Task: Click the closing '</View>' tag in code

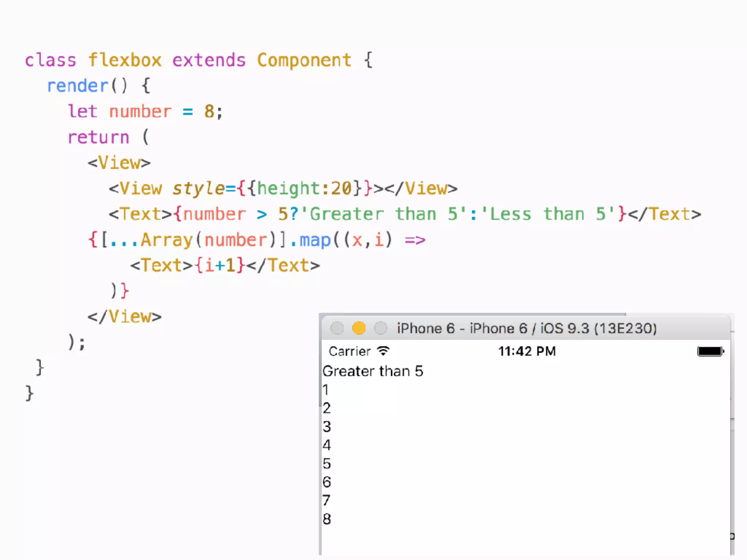Action: click(124, 316)
